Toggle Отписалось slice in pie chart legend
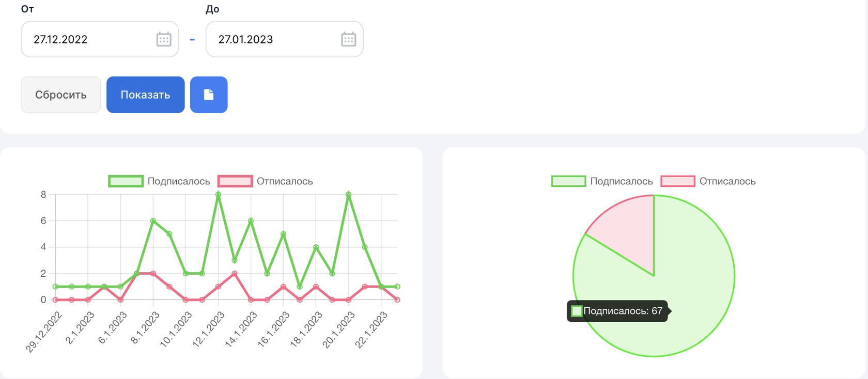 pyautogui.click(x=708, y=181)
